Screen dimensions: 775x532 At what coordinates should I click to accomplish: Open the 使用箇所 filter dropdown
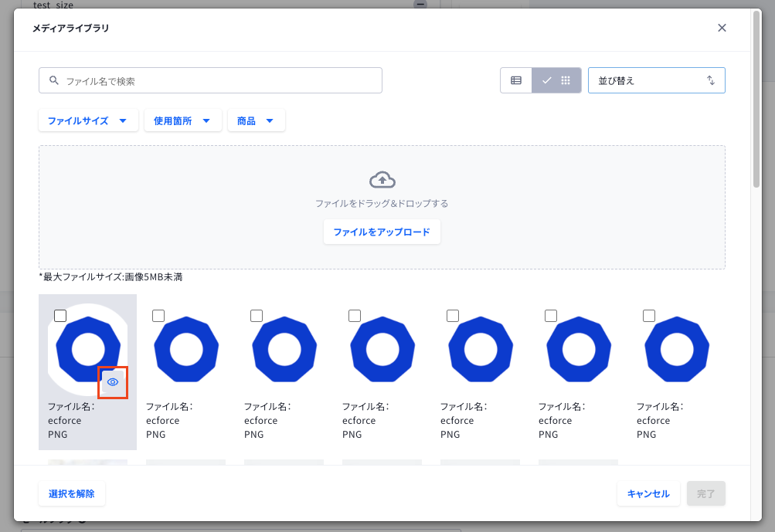182,120
